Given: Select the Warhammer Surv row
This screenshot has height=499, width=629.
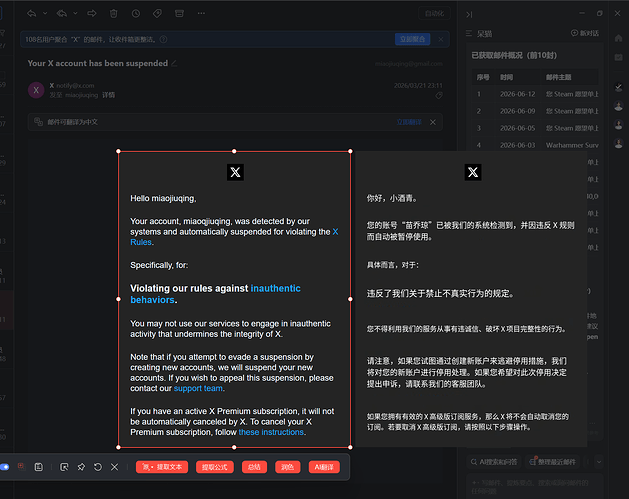Looking at the screenshot, I should click(536, 145).
